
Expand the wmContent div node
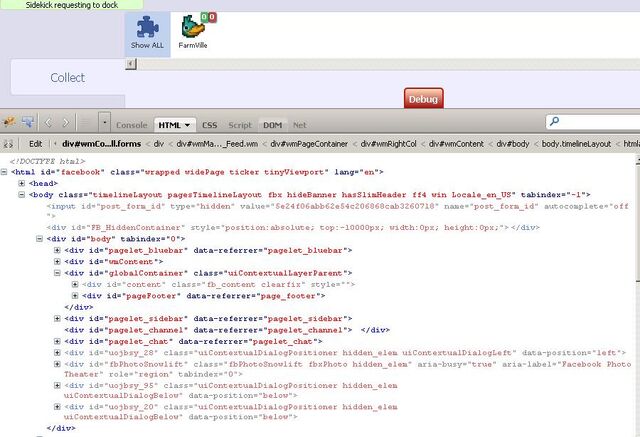pos(57,262)
